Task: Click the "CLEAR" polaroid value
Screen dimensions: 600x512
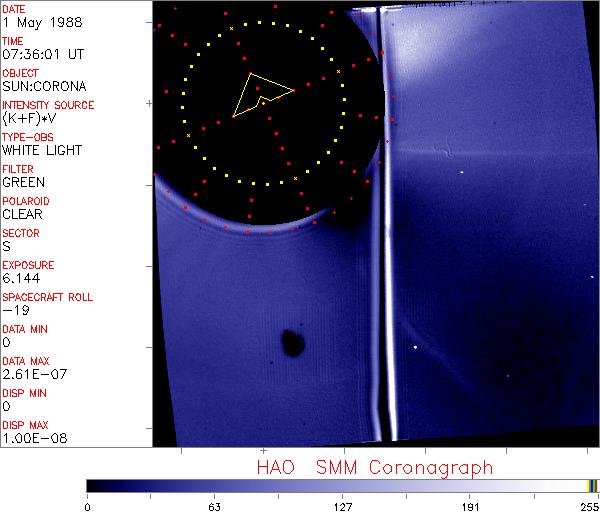Action: click(x=23, y=214)
